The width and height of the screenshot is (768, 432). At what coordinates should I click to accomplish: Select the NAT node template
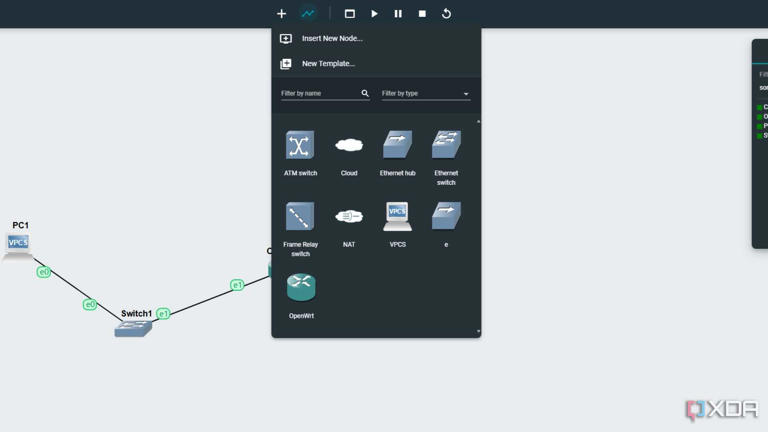349,217
